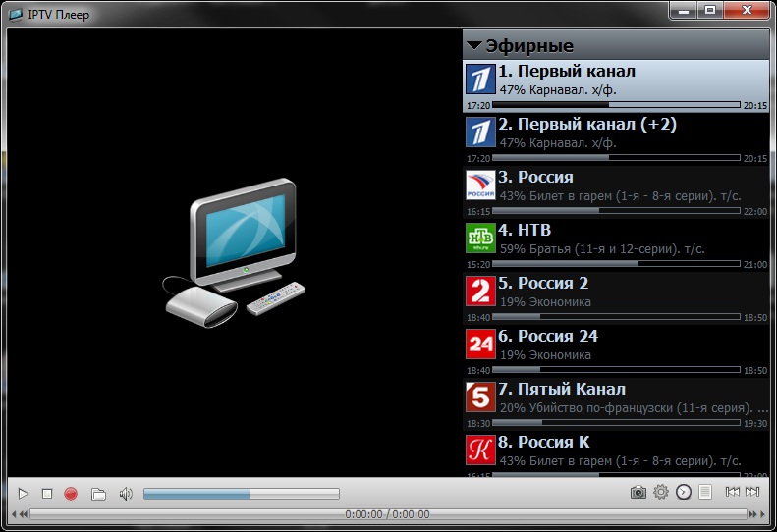
Task: Select channel 7. Пятый Канал
Action: 616,404
